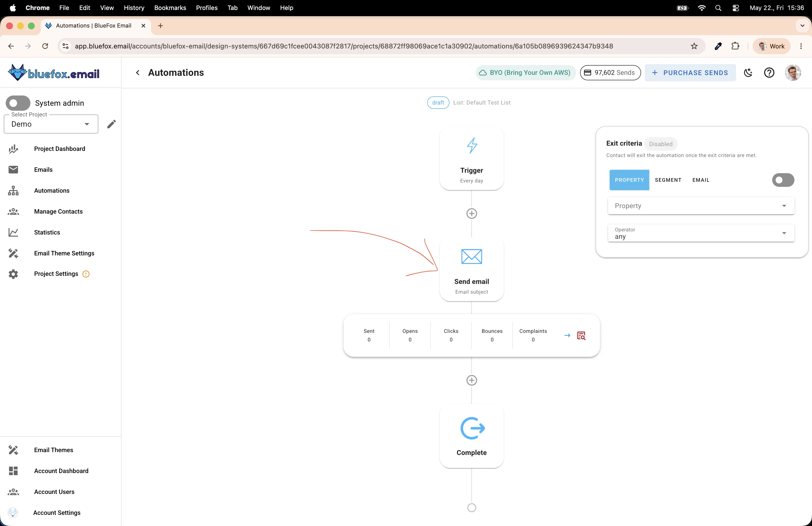Screen dimensions: 812x526
Task: Click the Complete exit node icon
Action: point(472,428)
